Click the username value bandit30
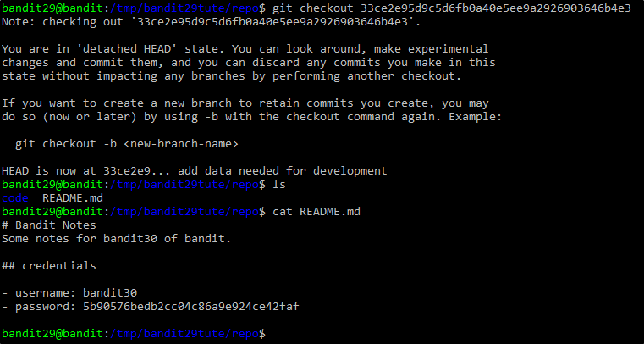 (x=110, y=292)
